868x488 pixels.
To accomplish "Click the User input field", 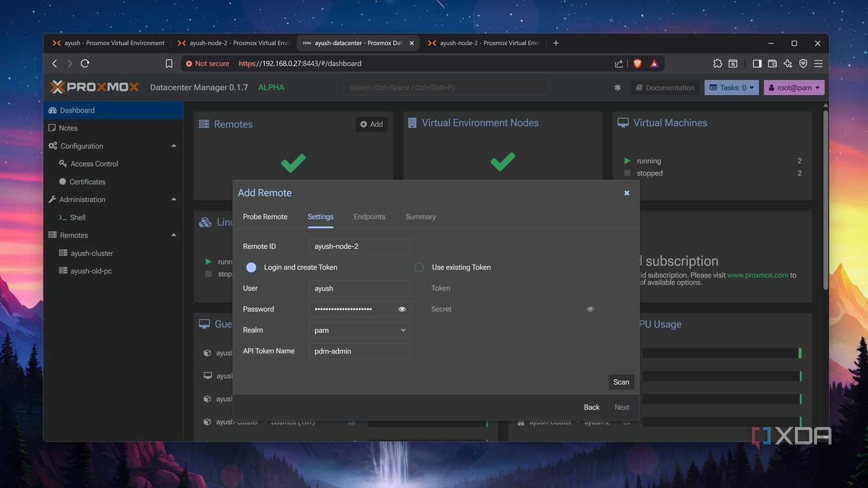I will click(x=360, y=289).
